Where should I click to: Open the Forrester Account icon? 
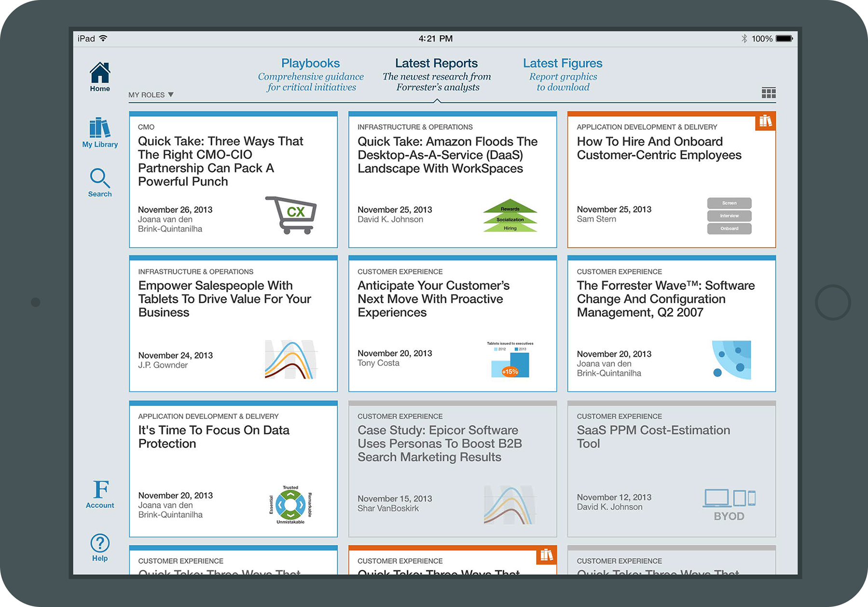pyautogui.click(x=100, y=494)
